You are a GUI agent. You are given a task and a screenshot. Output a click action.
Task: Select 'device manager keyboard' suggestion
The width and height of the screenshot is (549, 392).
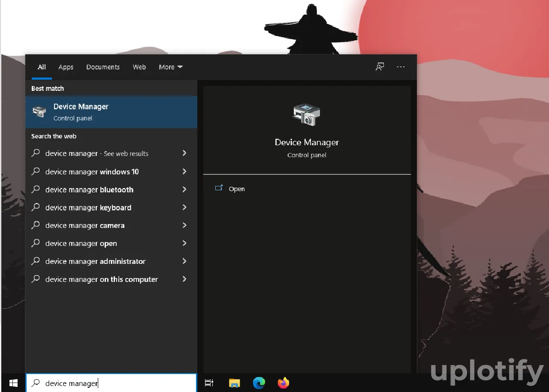click(x=112, y=207)
